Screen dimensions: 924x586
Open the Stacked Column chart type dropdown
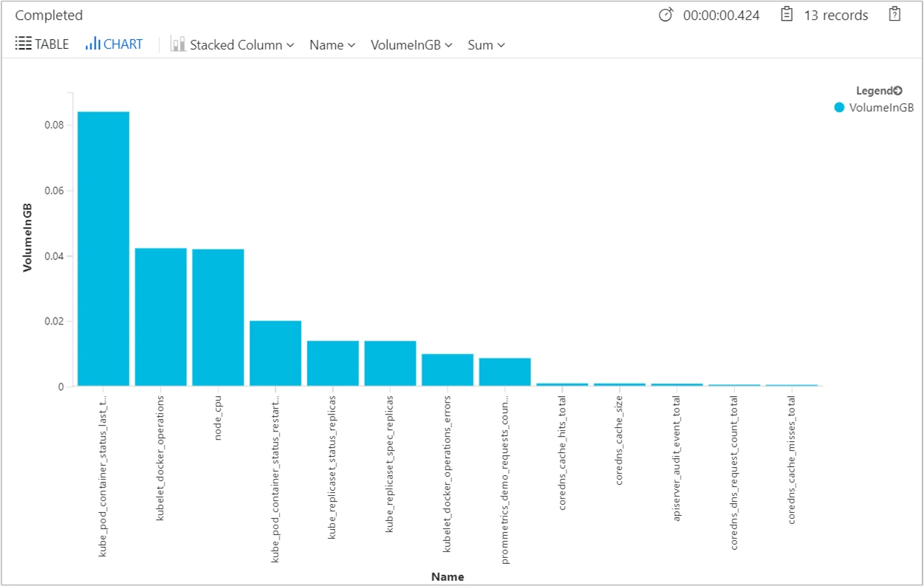pyautogui.click(x=233, y=45)
